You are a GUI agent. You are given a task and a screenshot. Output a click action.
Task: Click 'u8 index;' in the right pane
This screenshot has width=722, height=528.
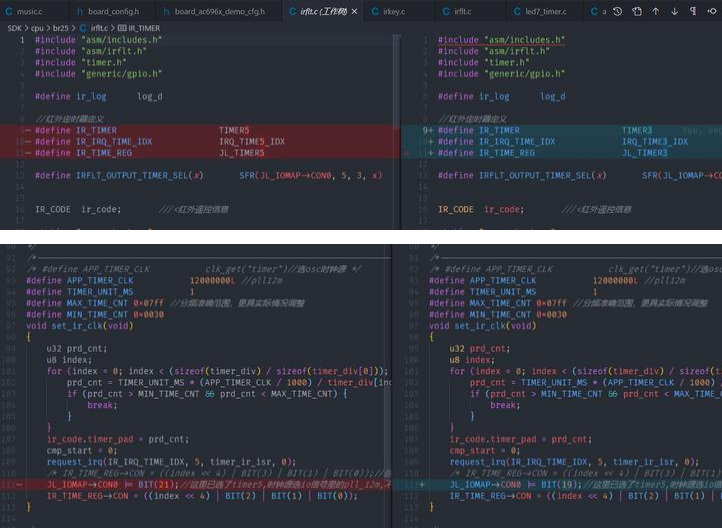pyautogui.click(x=472, y=360)
